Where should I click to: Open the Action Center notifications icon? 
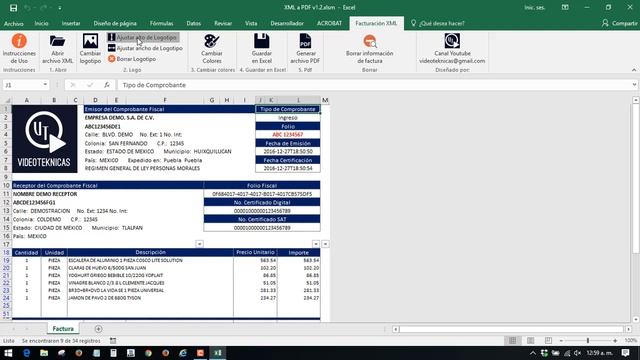pos(625,353)
